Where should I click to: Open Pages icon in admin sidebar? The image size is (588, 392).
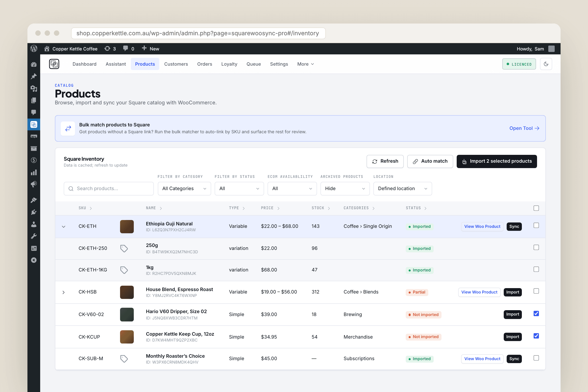[34, 100]
